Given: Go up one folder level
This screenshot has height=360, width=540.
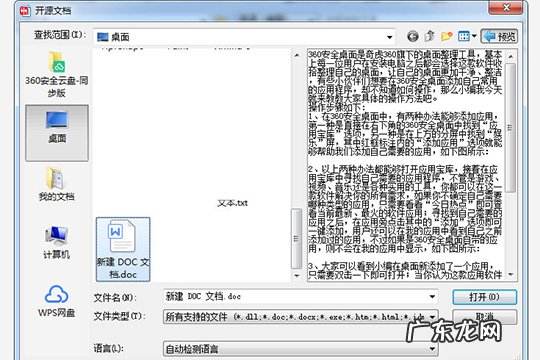Looking at the screenshot, I should (x=429, y=36).
